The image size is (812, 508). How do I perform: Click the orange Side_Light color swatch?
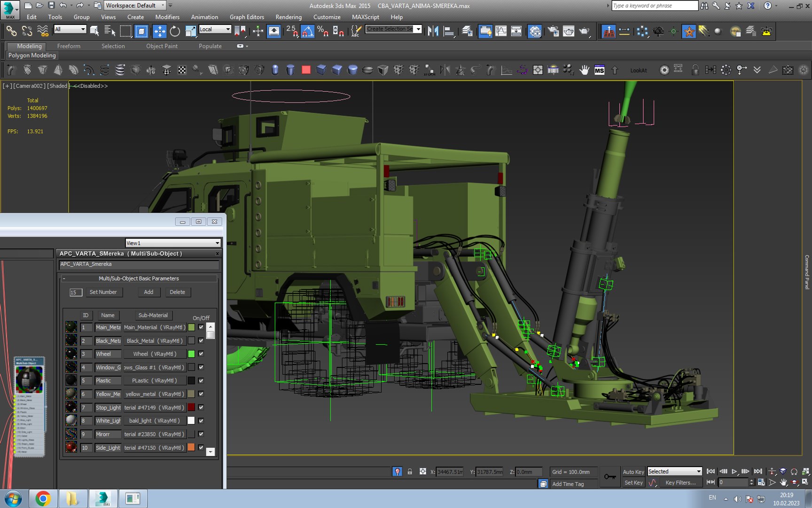(x=191, y=447)
